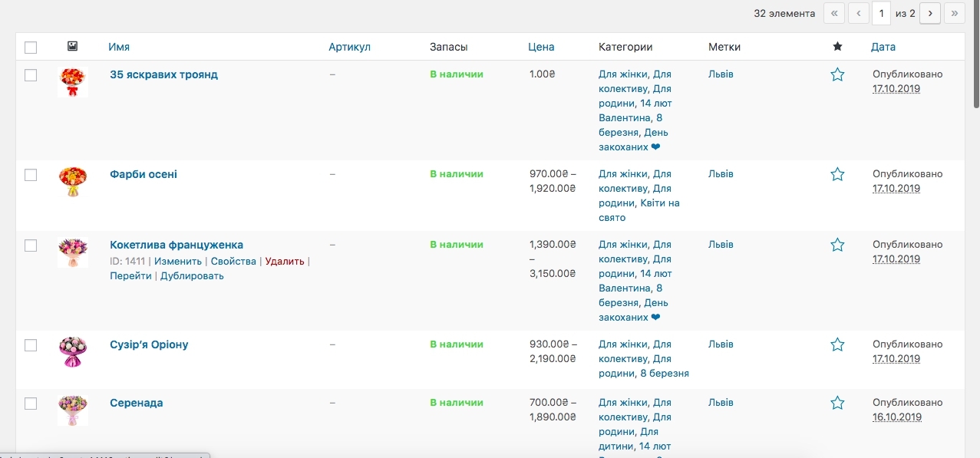Image resolution: width=980 pixels, height=458 pixels.
Task: Sort by featured star column header
Action: coord(837,47)
